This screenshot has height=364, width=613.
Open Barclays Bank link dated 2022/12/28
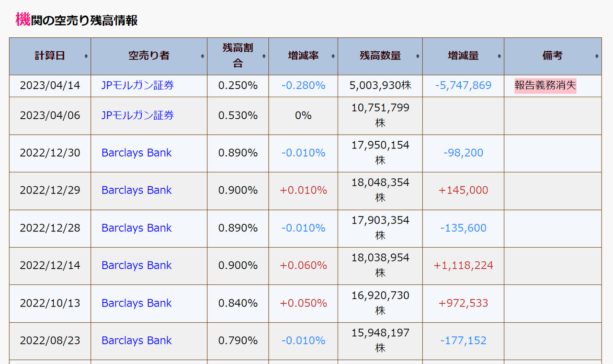pos(136,228)
